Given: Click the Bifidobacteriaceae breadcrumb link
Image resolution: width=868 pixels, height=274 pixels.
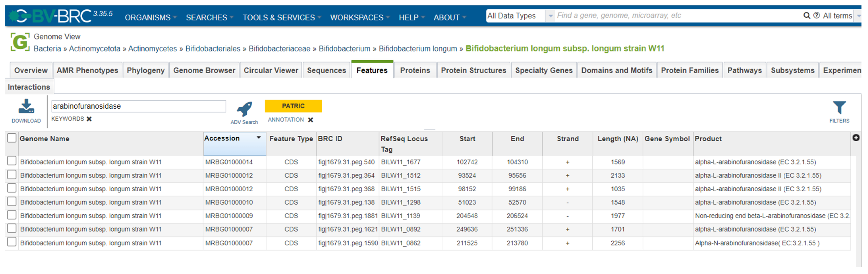Looking at the screenshot, I should point(279,49).
